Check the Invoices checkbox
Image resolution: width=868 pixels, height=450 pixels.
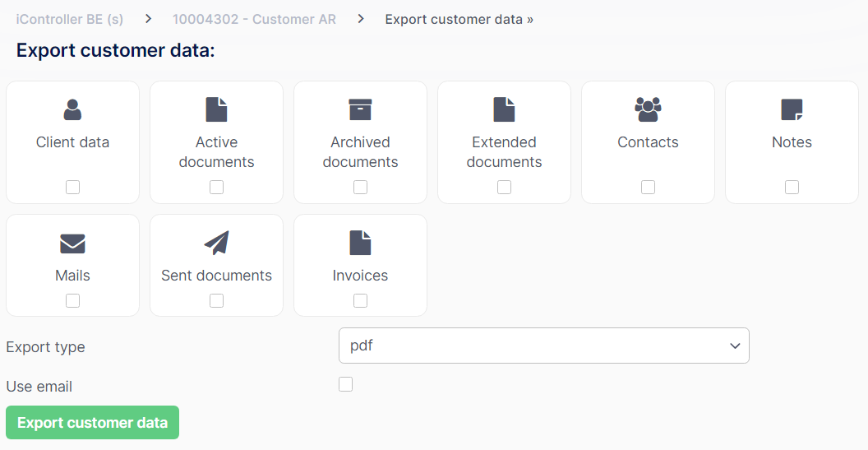(360, 300)
